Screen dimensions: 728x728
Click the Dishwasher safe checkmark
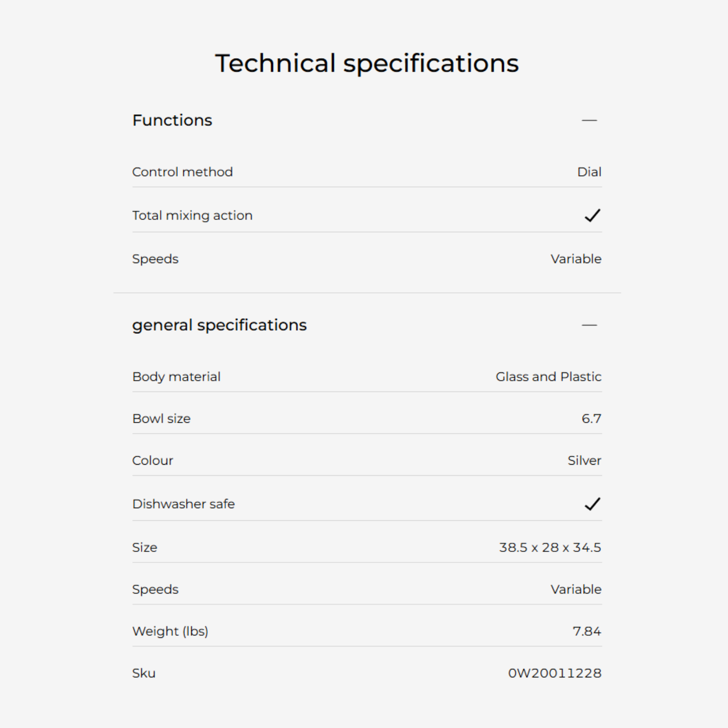tap(592, 504)
